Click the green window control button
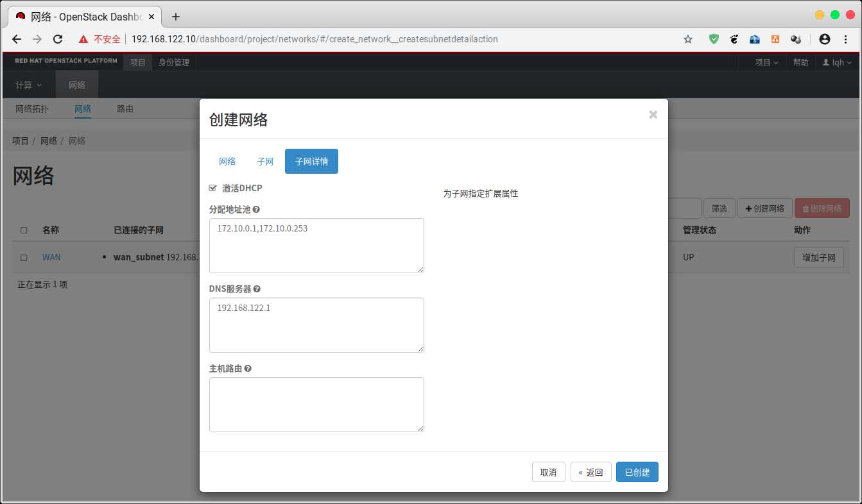 point(835,15)
